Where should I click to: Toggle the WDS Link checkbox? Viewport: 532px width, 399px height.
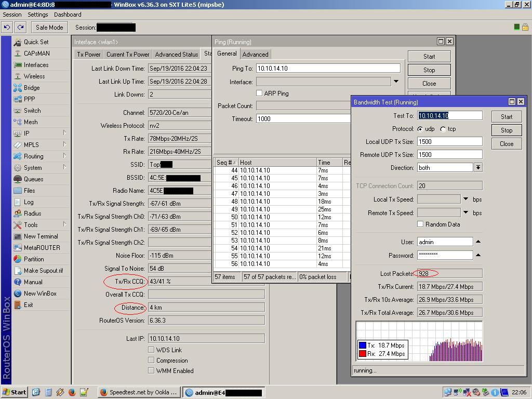151,350
